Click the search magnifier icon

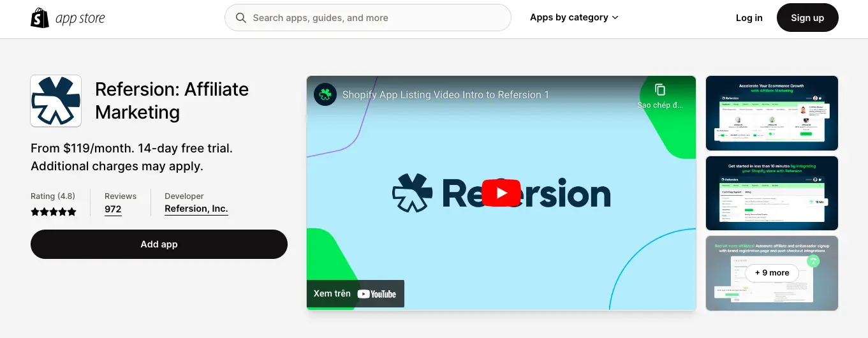pos(241,18)
